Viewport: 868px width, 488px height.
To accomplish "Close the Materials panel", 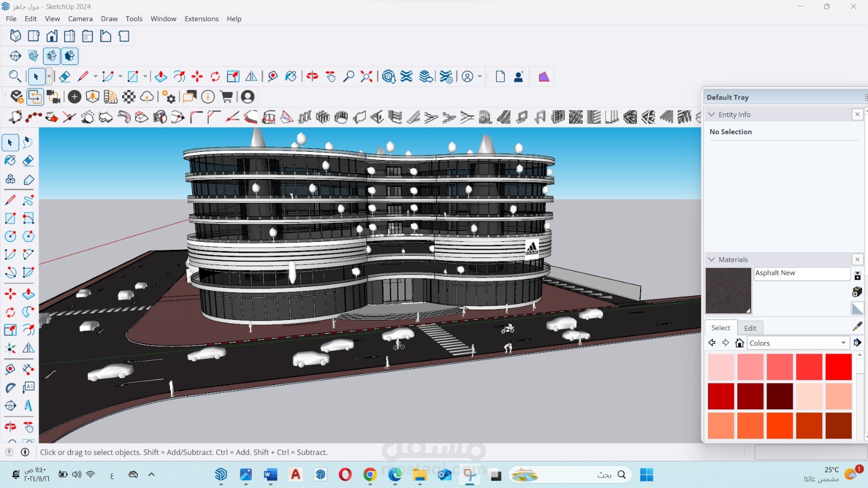I will 857,260.
